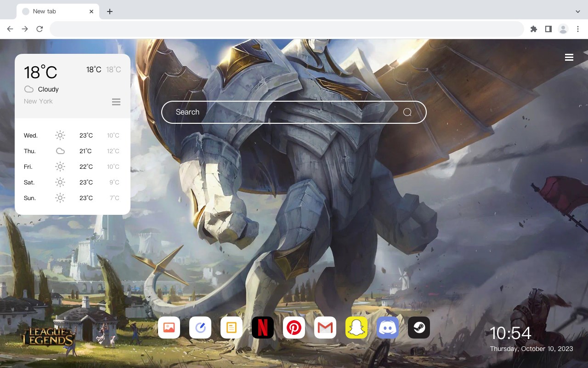Click the sun icon in the Sat. row
588x368 pixels.
pyautogui.click(x=60, y=182)
